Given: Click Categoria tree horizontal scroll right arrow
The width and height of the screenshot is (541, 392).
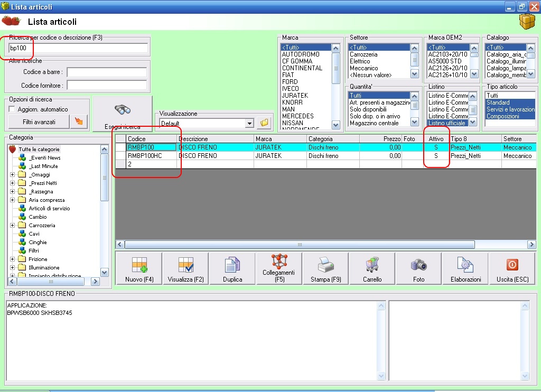Looking at the screenshot, I should [x=96, y=282].
